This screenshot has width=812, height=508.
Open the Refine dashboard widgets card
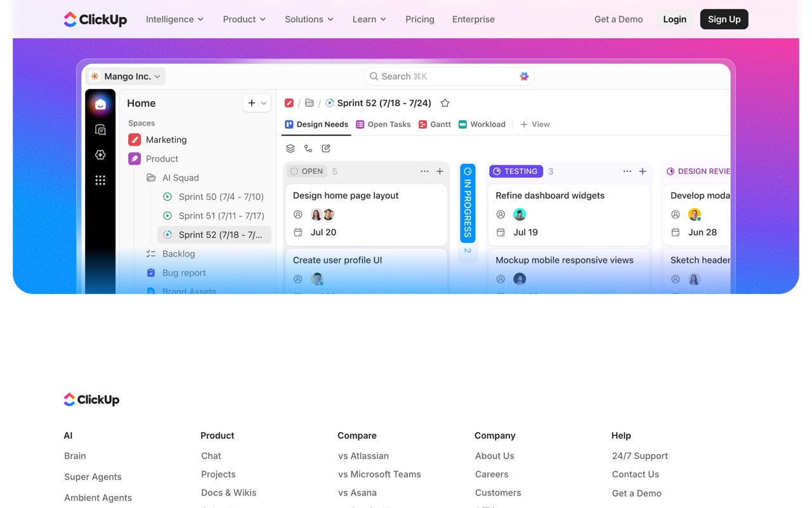[x=569, y=215]
